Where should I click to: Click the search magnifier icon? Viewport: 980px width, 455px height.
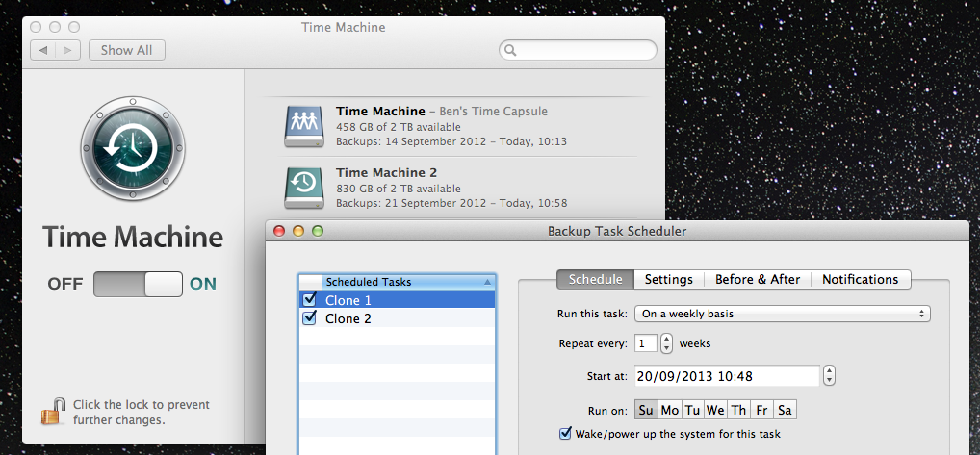click(510, 50)
